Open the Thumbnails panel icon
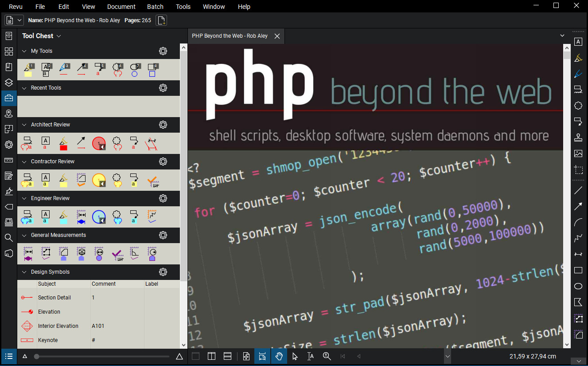The width and height of the screenshot is (588, 366). pos(8,51)
